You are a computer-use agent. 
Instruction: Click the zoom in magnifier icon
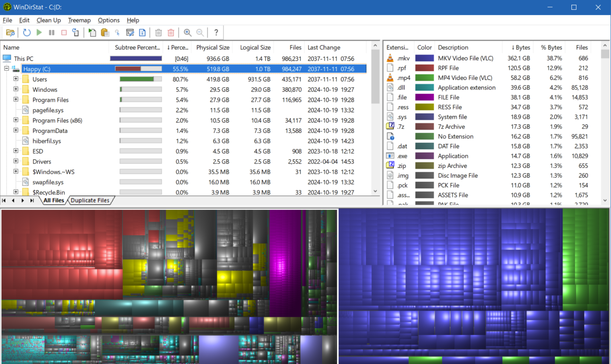(x=187, y=32)
